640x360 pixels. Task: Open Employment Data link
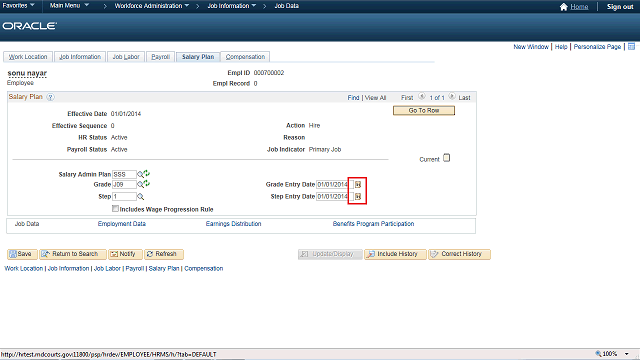122,224
